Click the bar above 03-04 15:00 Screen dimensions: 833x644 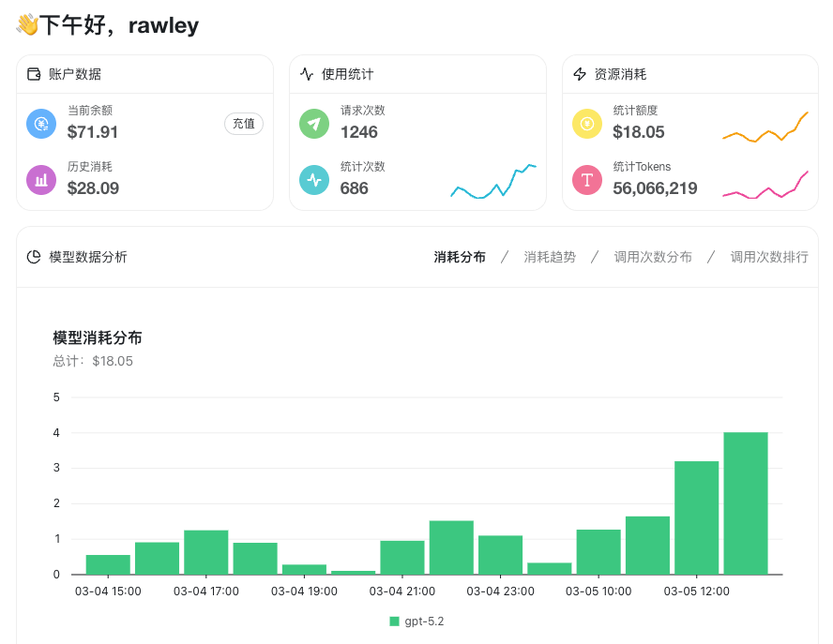(x=108, y=564)
